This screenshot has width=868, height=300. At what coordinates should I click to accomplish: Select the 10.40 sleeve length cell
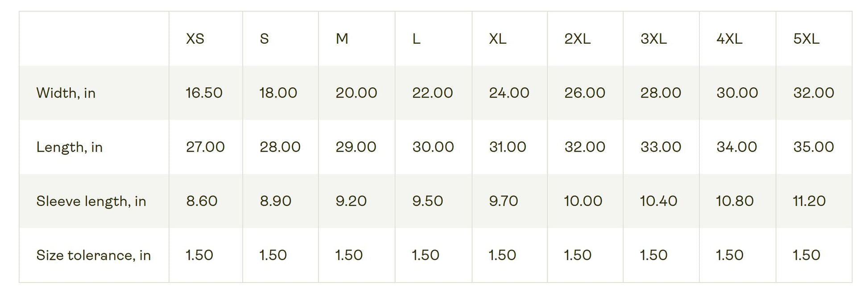pos(658,201)
